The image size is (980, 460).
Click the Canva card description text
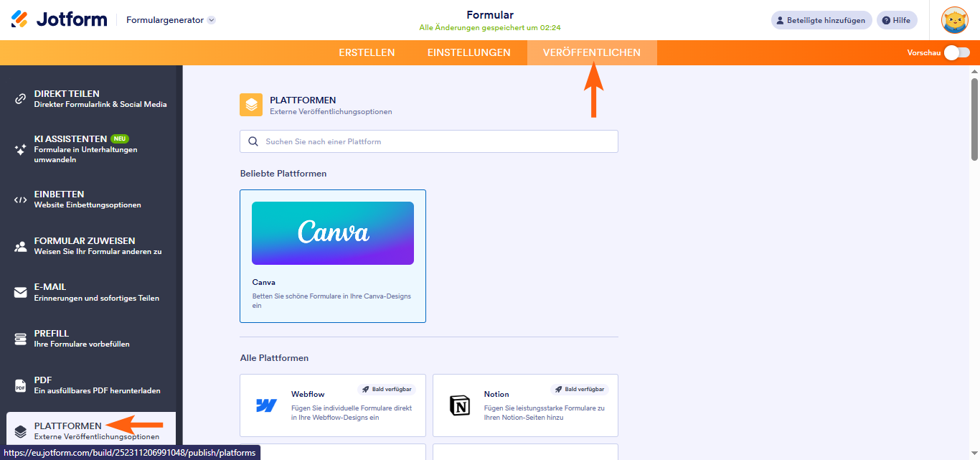click(331, 301)
